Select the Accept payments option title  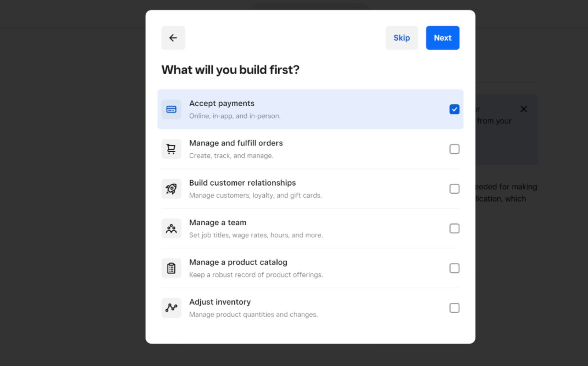pos(222,104)
